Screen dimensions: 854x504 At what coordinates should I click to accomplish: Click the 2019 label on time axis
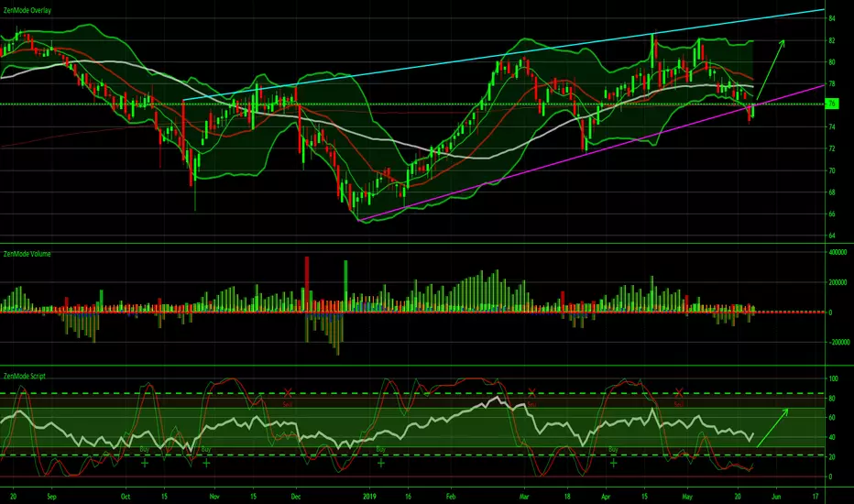click(x=370, y=497)
